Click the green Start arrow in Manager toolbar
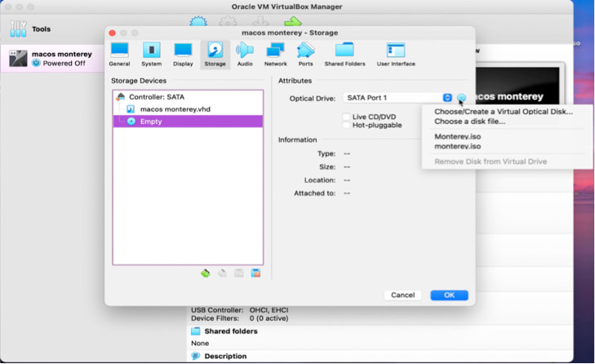This screenshot has height=364, width=595. (x=292, y=21)
